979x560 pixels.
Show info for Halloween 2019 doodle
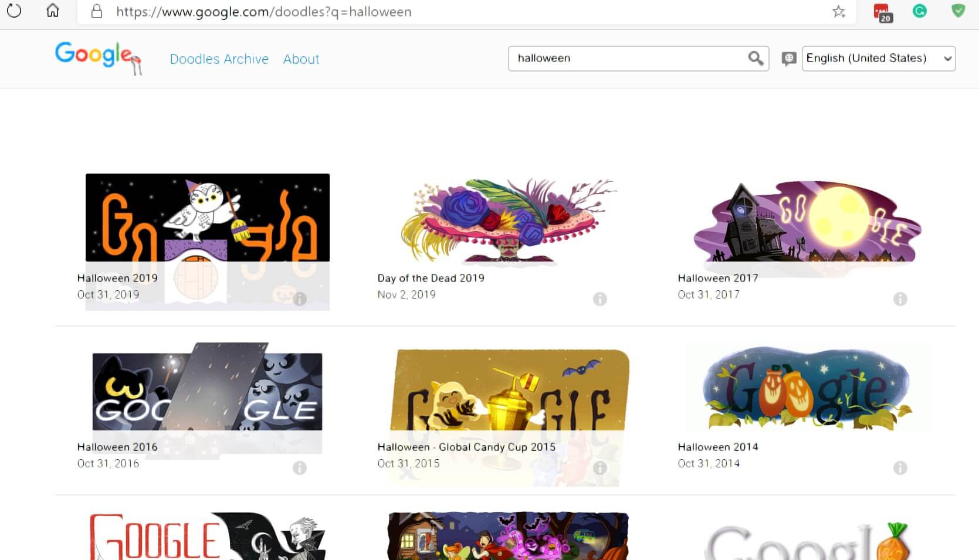300,299
